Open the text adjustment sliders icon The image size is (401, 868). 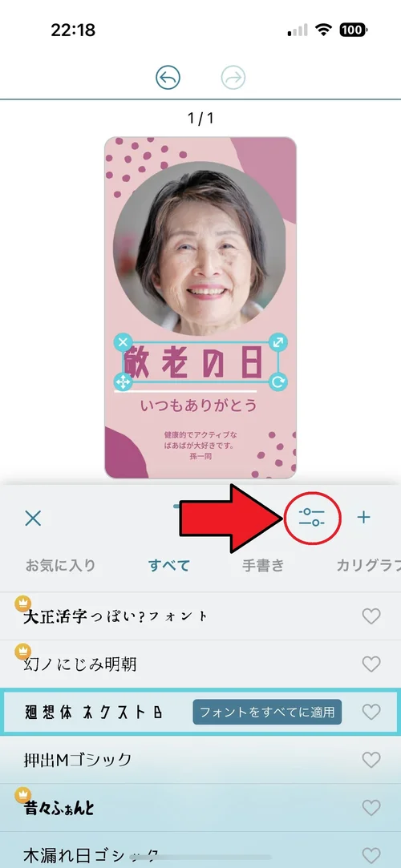coord(312,518)
